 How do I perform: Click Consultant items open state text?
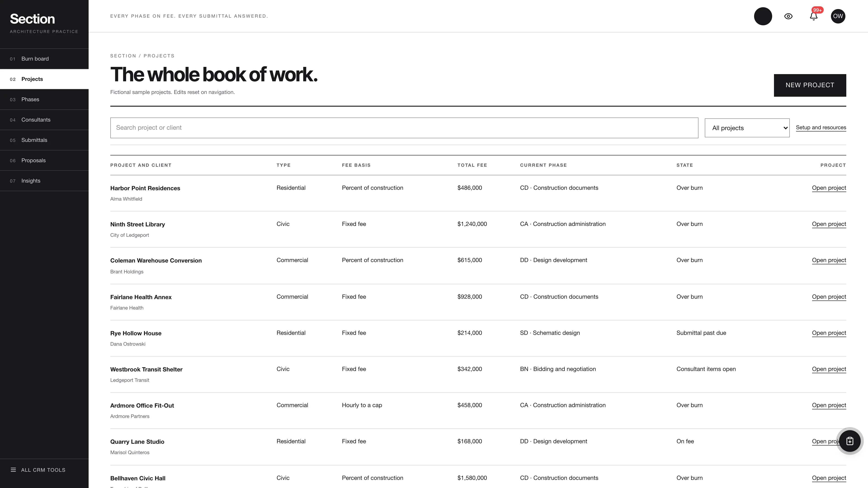pos(706,369)
